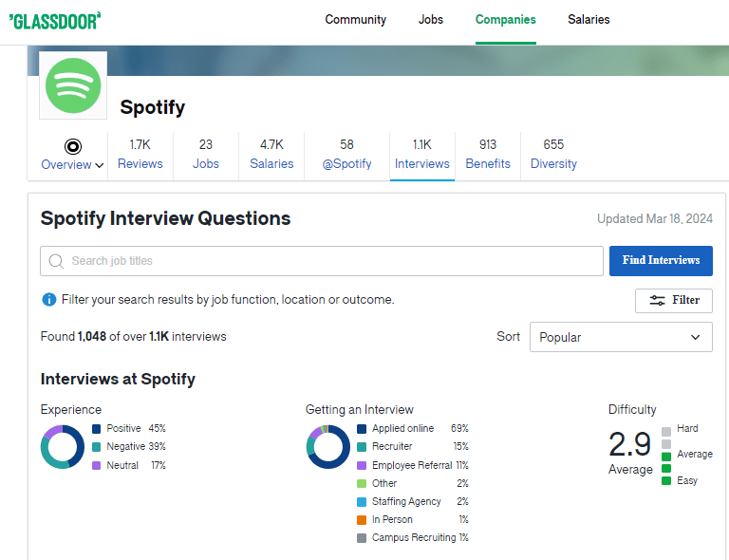Viewport: 729px width, 560px height.
Task: Click the 2.9 difficulty rating
Action: pyautogui.click(x=629, y=444)
